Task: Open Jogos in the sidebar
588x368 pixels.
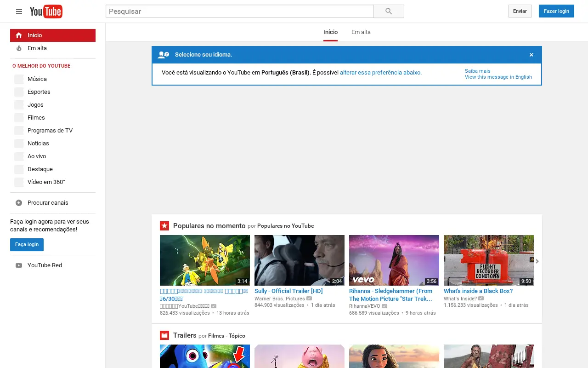Action: click(53, 105)
